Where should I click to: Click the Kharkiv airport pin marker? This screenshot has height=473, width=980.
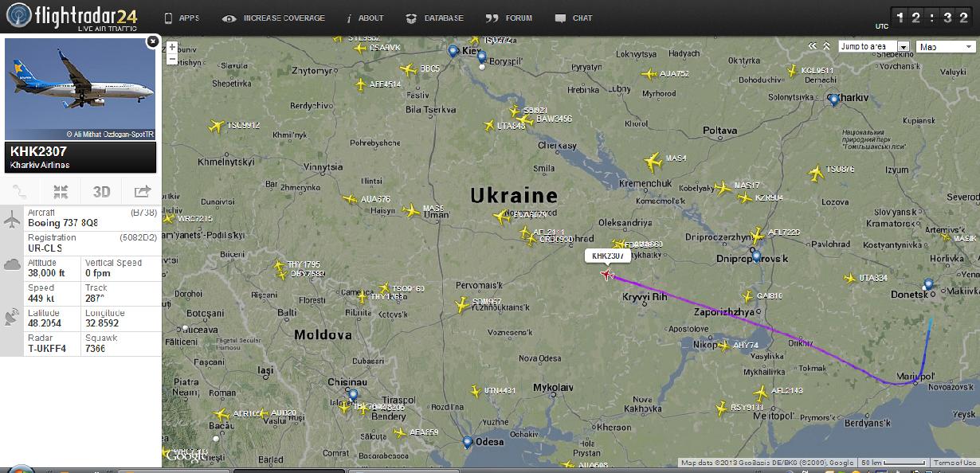pyautogui.click(x=833, y=100)
